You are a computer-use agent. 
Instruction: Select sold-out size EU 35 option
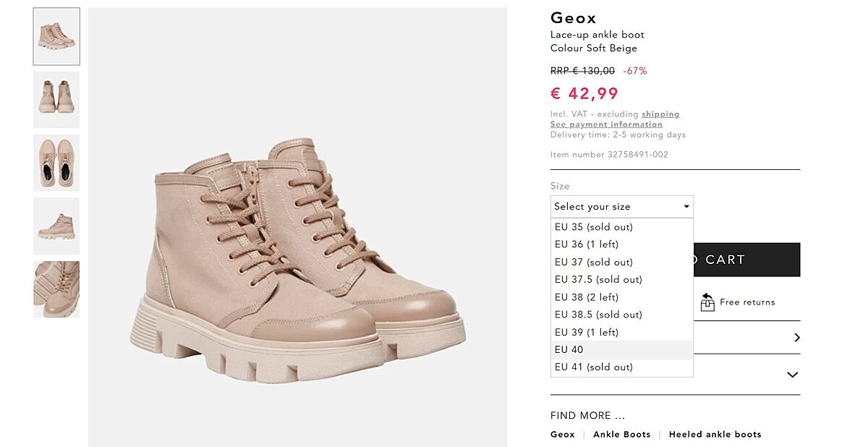[x=593, y=227]
